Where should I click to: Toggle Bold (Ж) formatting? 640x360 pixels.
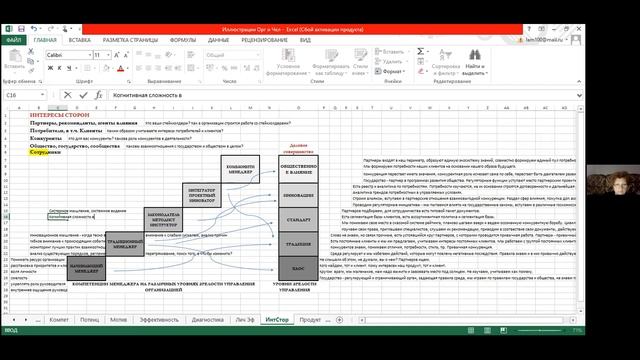(x=50, y=68)
